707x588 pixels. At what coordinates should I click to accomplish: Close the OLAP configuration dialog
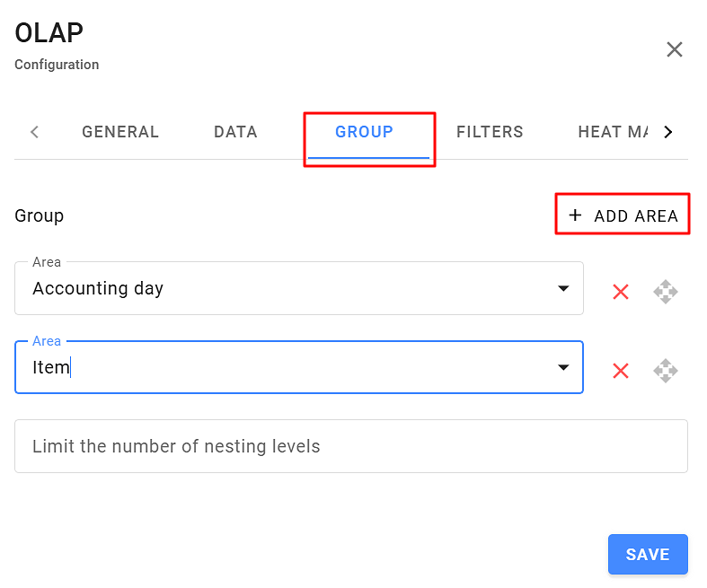click(675, 49)
